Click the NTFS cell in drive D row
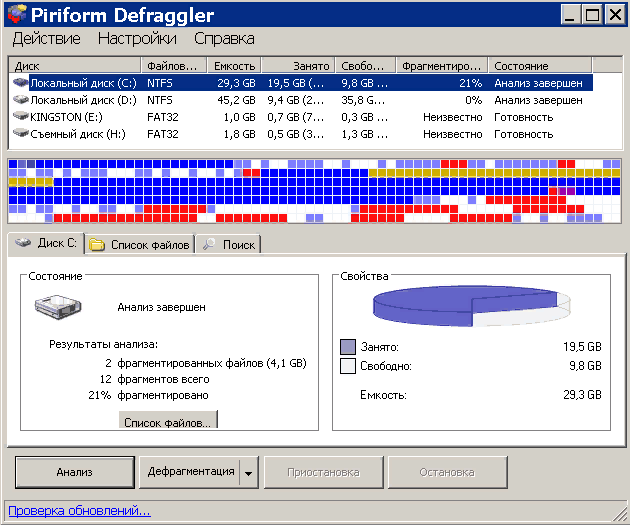This screenshot has height=525, width=630. tap(160, 100)
